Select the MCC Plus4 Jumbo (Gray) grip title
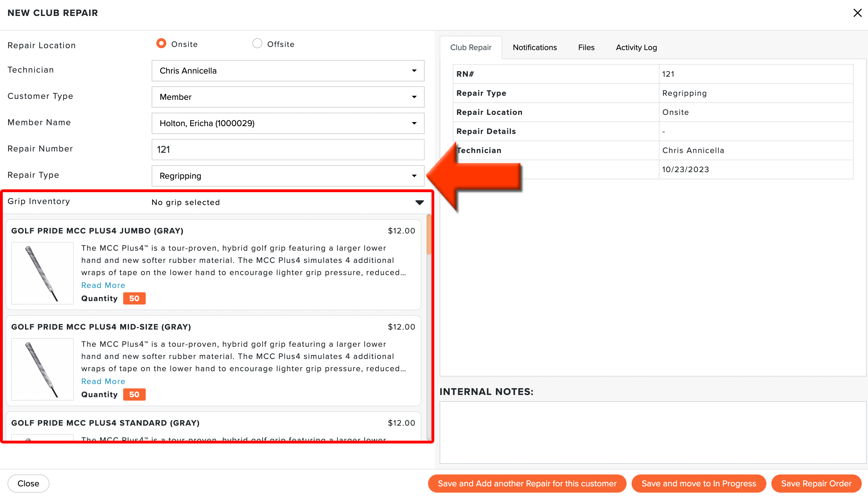Image resolution: width=868 pixels, height=497 pixels. 98,231
